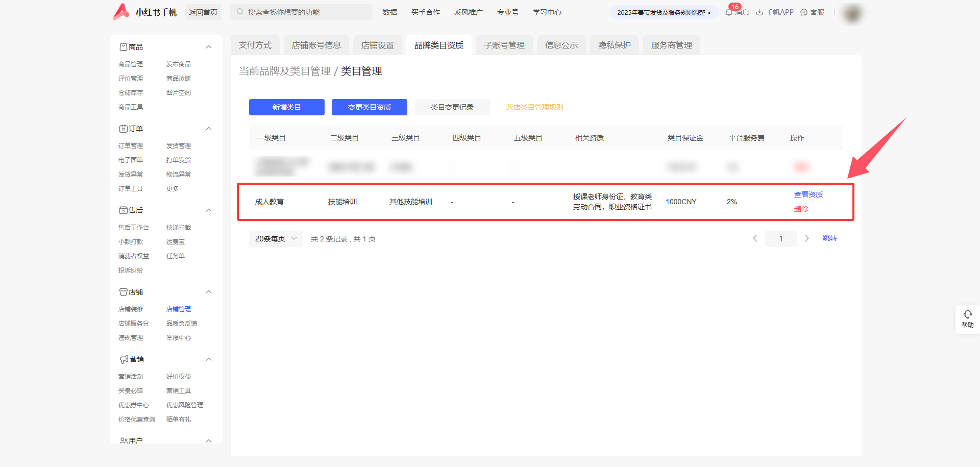980x467 pixels.
Task: Open 发货管理 in the sidebar
Action: click(179, 146)
